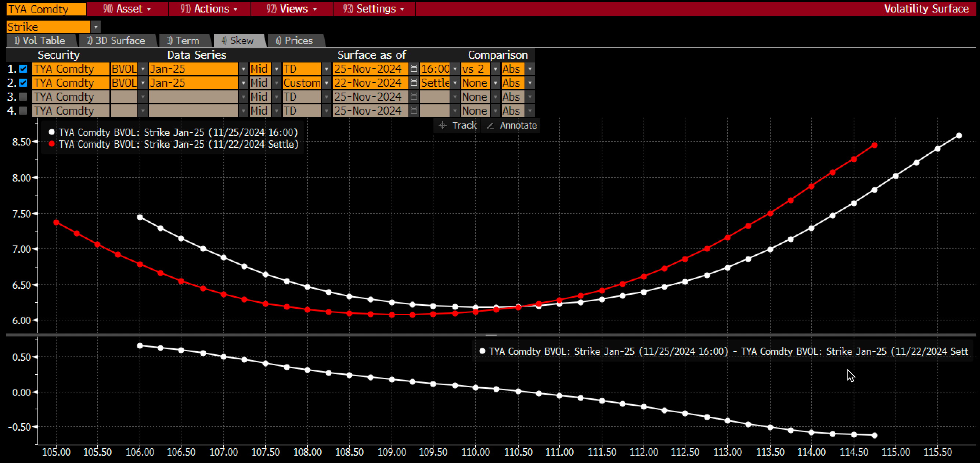The height and width of the screenshot is (463, 980).
Task: Expand row 1 Abs mode dropdown
Action: coord(530,69)
